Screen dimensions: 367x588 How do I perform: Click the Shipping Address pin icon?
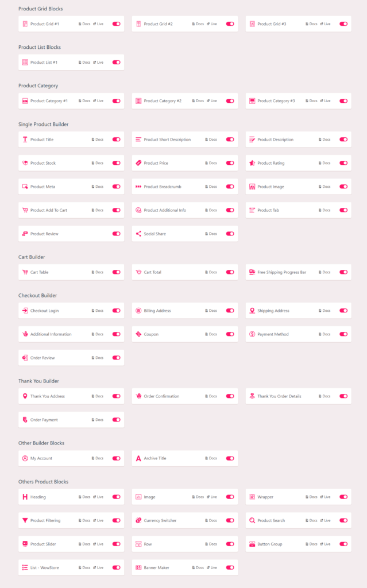252,311
